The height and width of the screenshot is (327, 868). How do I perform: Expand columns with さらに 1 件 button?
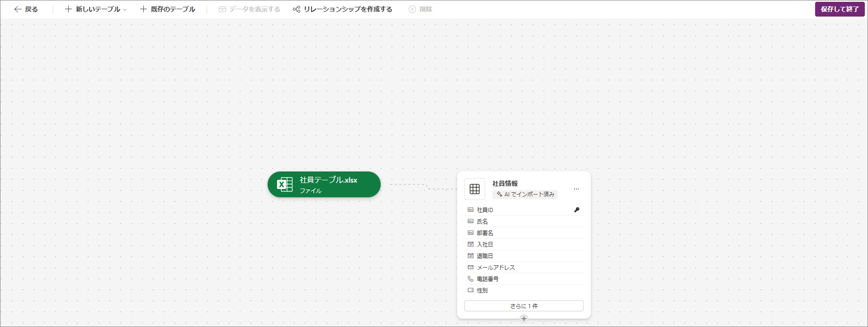coord(524,306)
